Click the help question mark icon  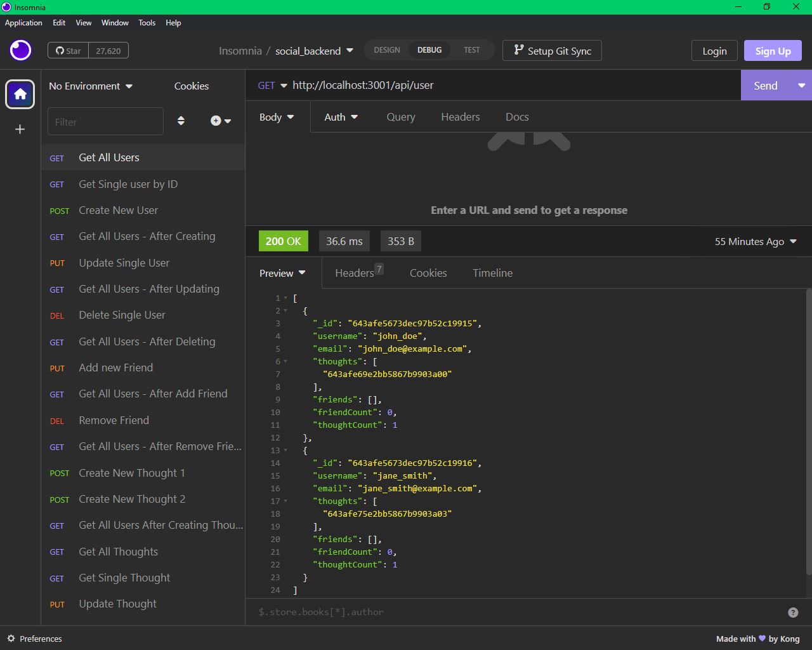click(793, 613)
